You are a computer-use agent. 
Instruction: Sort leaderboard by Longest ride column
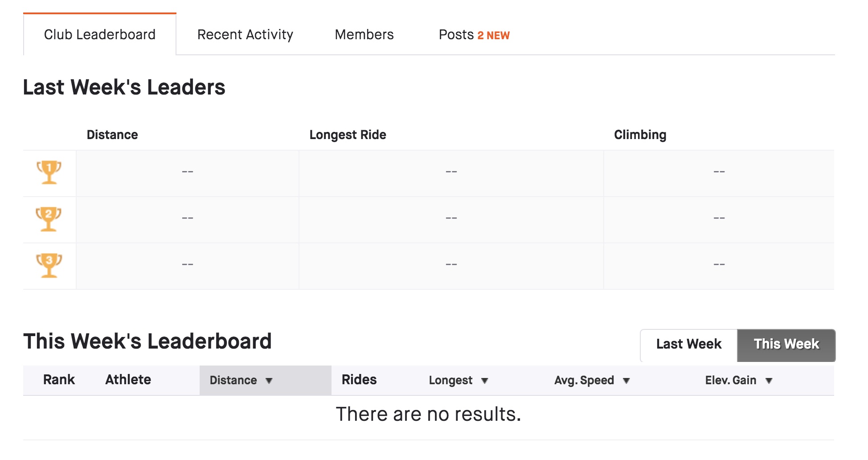(x=458, y=380)
